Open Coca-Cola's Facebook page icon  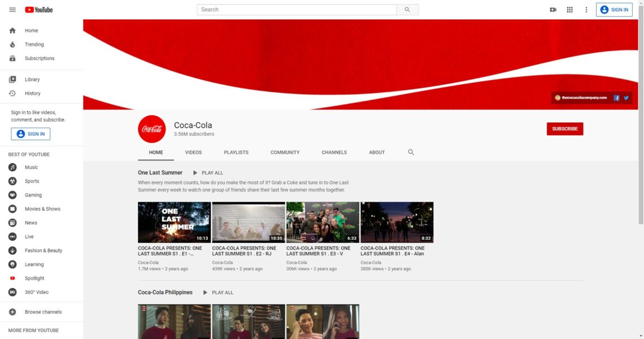616,97
